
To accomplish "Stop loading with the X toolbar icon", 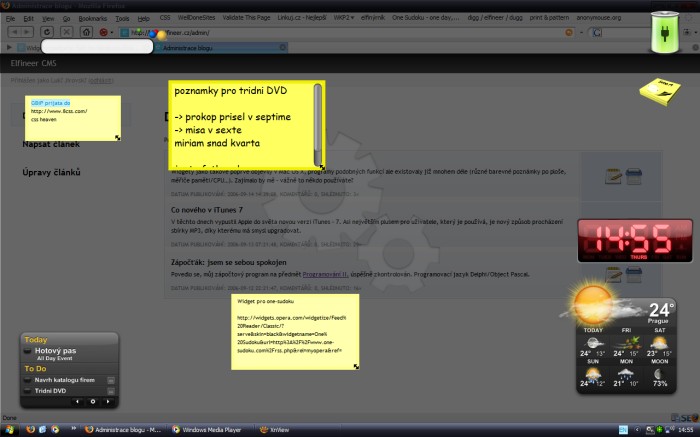I will click(67, 32).
